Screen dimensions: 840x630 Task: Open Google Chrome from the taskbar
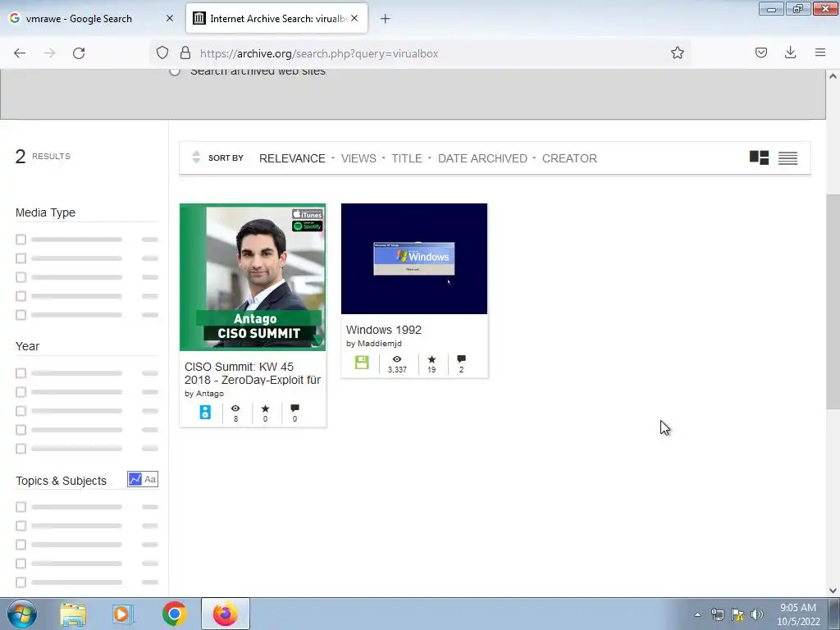[174, 614]
